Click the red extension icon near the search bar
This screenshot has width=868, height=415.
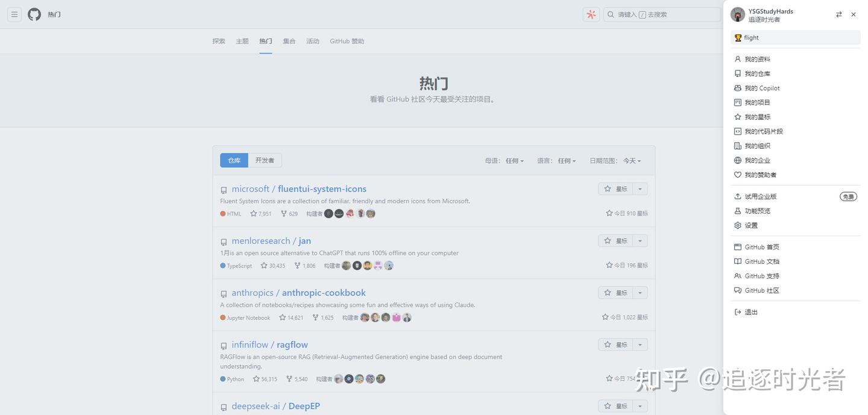tap(591, 13)
